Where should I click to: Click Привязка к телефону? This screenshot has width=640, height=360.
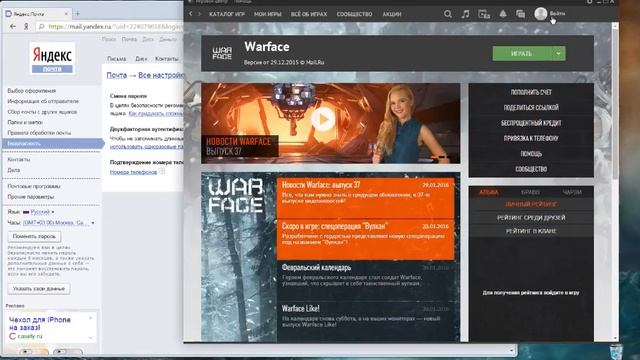point(531,138)
